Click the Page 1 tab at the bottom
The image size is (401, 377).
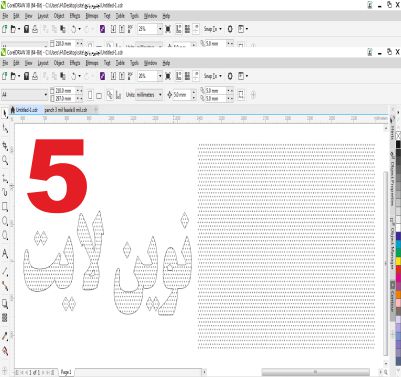[66, 372]
